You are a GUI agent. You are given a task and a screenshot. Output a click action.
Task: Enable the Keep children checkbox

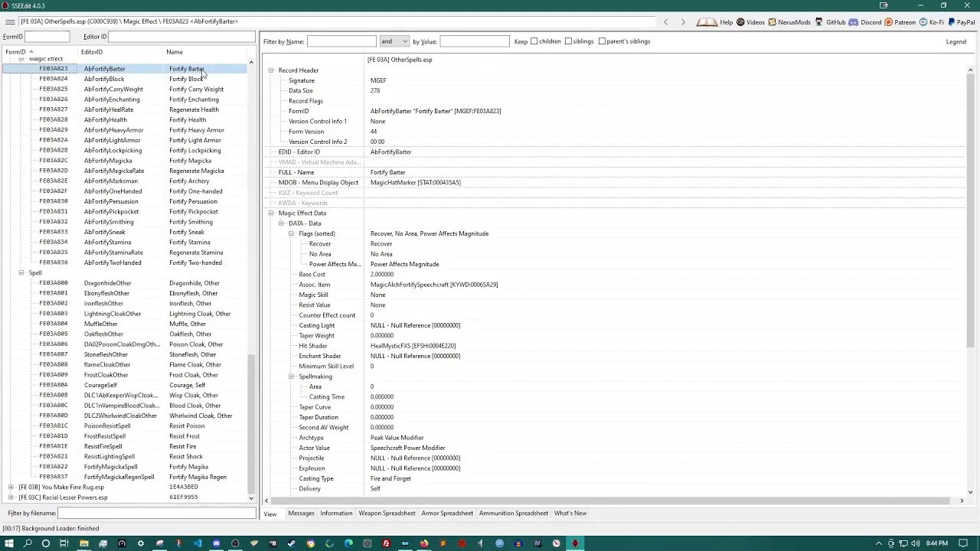pyautogui.click(x=534, y=41)
